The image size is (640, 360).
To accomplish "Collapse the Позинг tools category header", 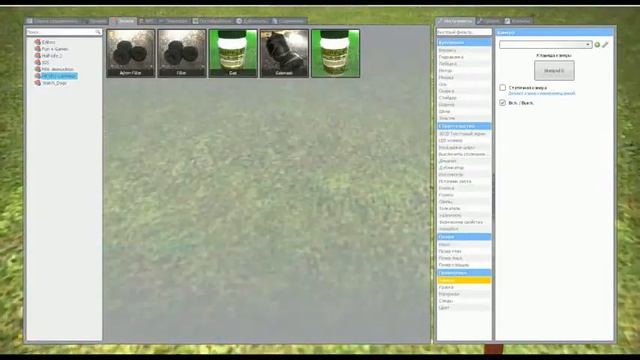I will coord(464,237).
